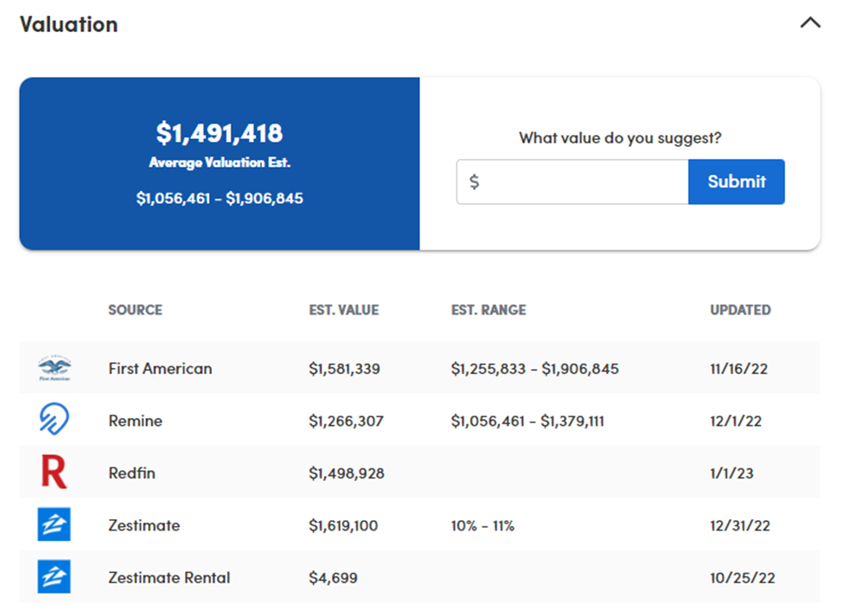This screenshot has width=843, height=616.
Task: Click Redfin's estimated value $1,498,928
Action: [x=344, y=473]
